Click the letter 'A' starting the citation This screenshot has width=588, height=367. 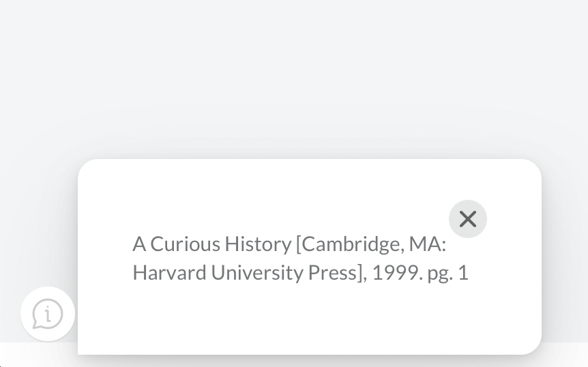coord(139,244)
